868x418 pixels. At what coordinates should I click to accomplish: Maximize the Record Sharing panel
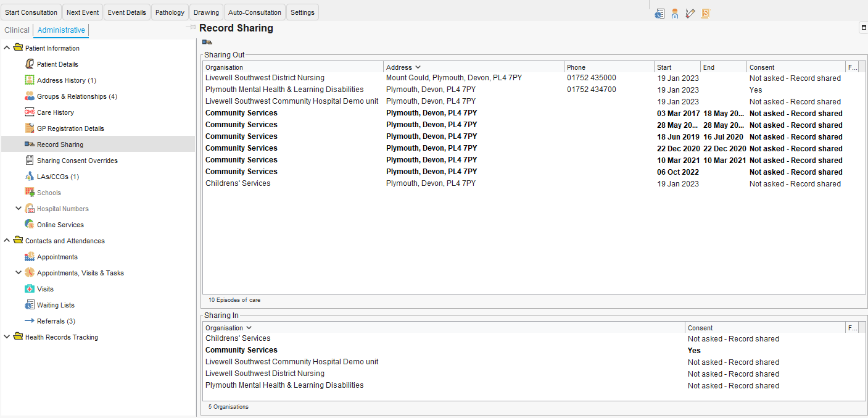coord(863,27)
